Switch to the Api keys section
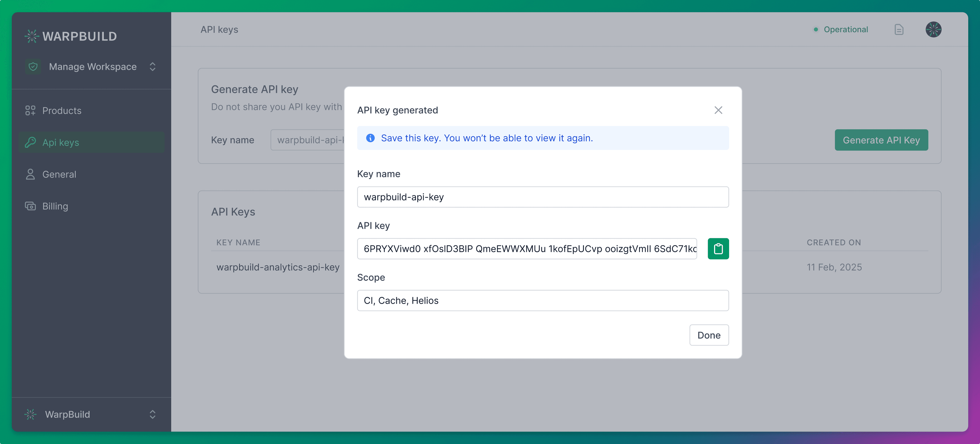980x444 pixels. click(61, 143)
